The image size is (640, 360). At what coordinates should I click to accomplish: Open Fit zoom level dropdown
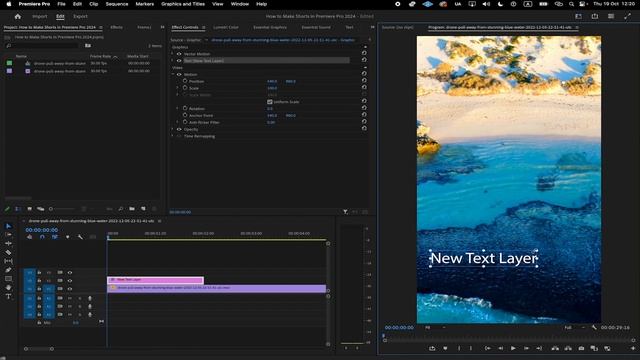tap(435, 327)
